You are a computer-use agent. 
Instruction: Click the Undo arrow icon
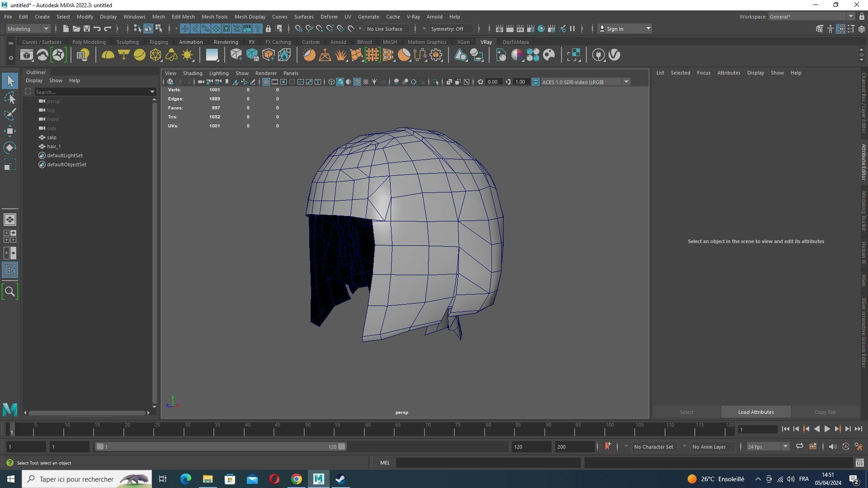[x=97, y=28]
